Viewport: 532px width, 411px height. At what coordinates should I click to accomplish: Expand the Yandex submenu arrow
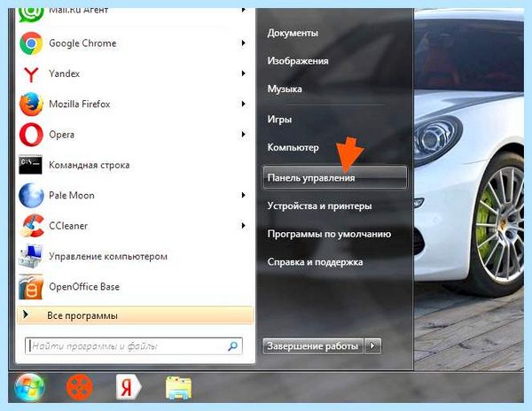(x=243, y=74)
